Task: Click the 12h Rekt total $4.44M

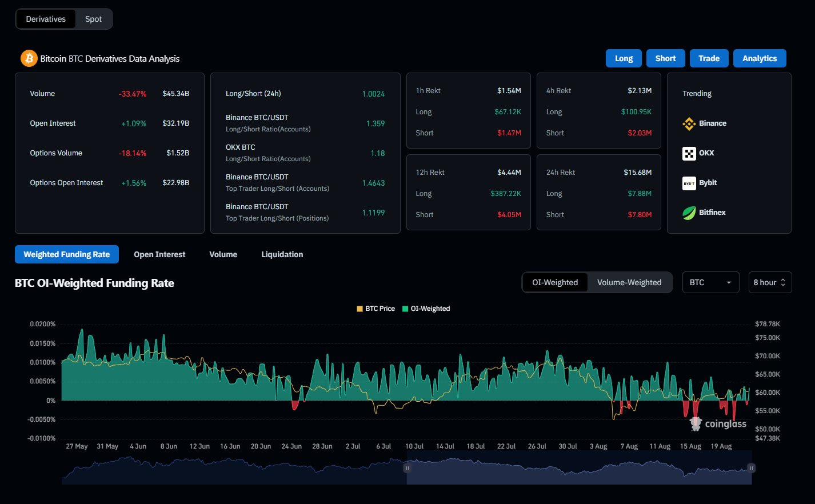Action: coord(509,172)
